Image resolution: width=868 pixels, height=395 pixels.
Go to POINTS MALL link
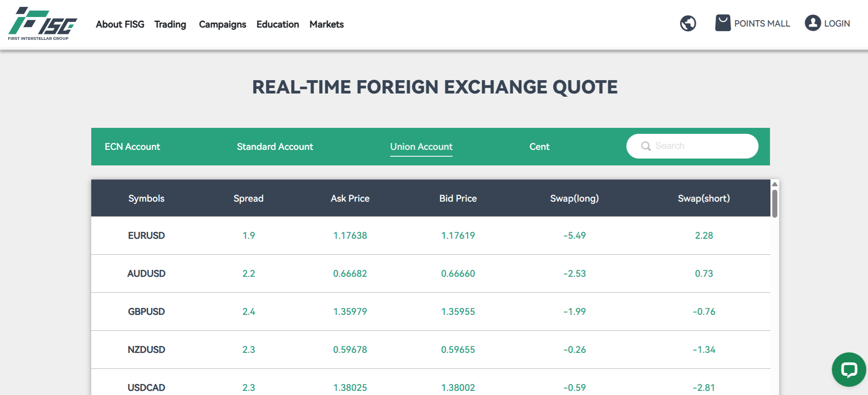point(762,23)
